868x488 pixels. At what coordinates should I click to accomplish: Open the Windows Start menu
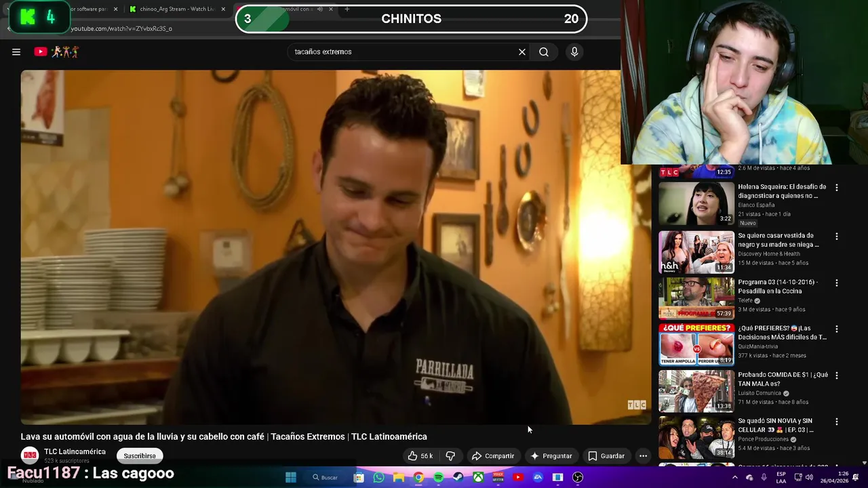click(291, 477)
